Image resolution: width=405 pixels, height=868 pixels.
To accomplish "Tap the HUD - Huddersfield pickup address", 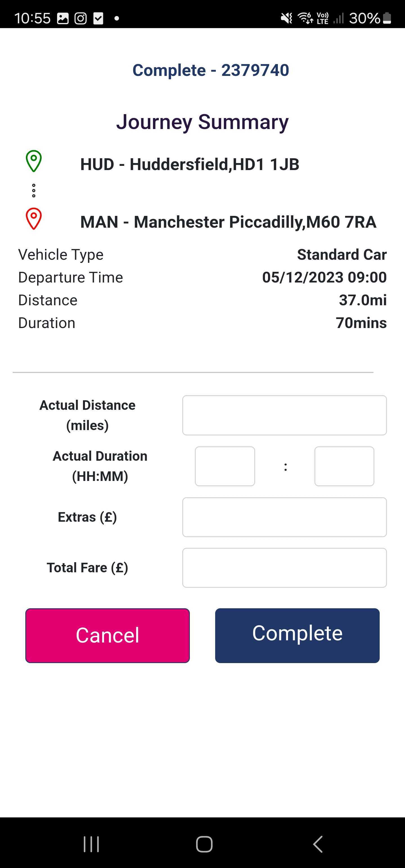I will [190, 164].
